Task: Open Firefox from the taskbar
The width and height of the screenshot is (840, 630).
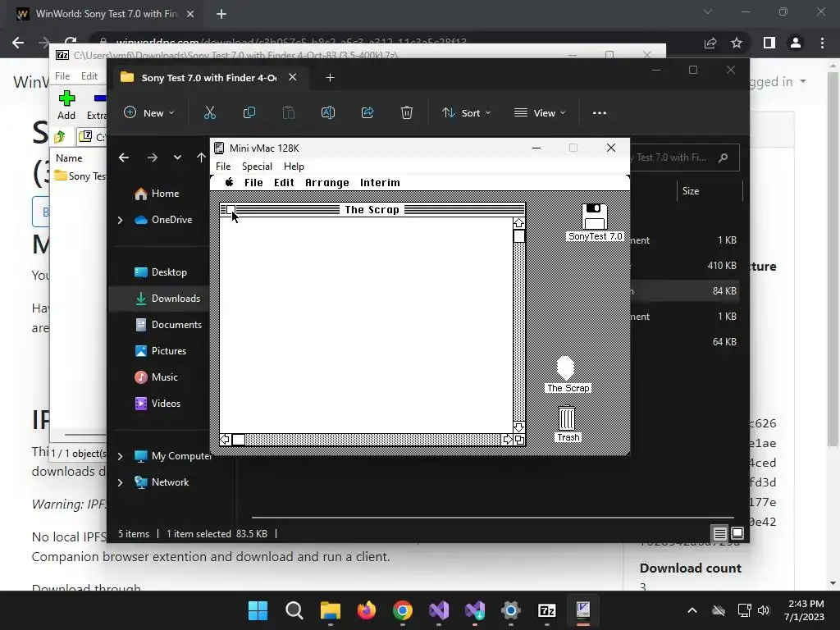Action: pyautogui.click(x=367, y=610)
